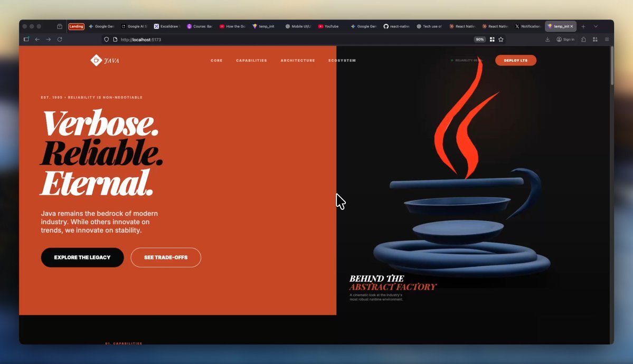
Task: Click the EST. 1995 tagline text
Action: 92,97
